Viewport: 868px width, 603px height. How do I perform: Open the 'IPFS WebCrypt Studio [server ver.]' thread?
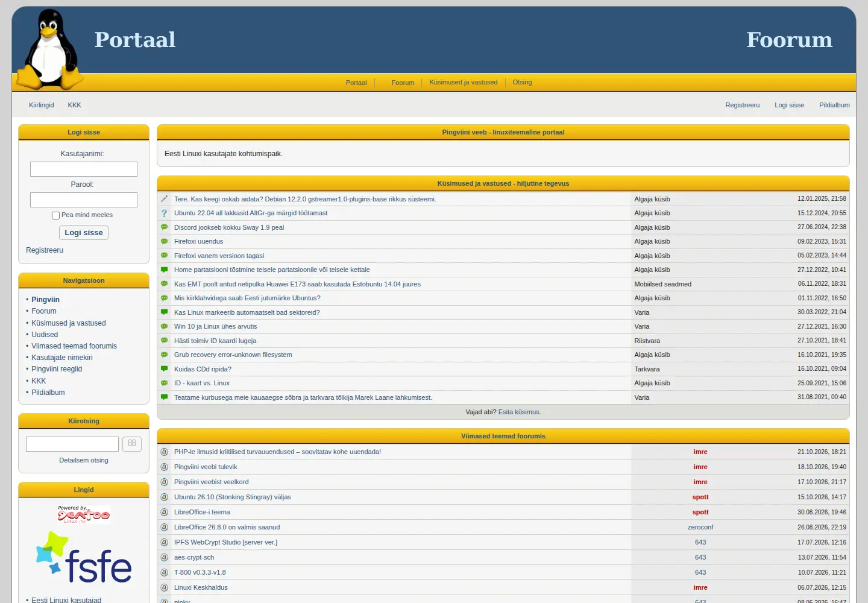point(226,542)
